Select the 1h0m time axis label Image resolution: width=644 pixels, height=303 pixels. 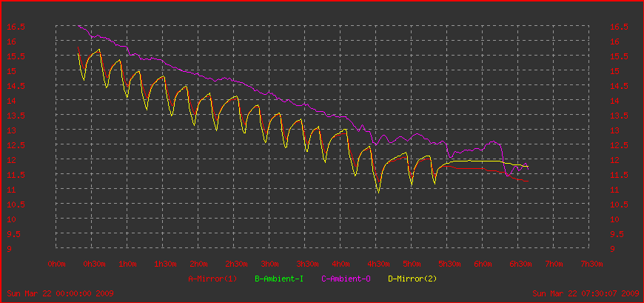128,264
